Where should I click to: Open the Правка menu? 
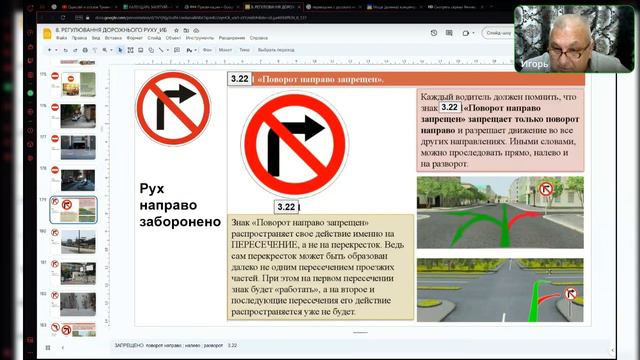click(79, 38)
